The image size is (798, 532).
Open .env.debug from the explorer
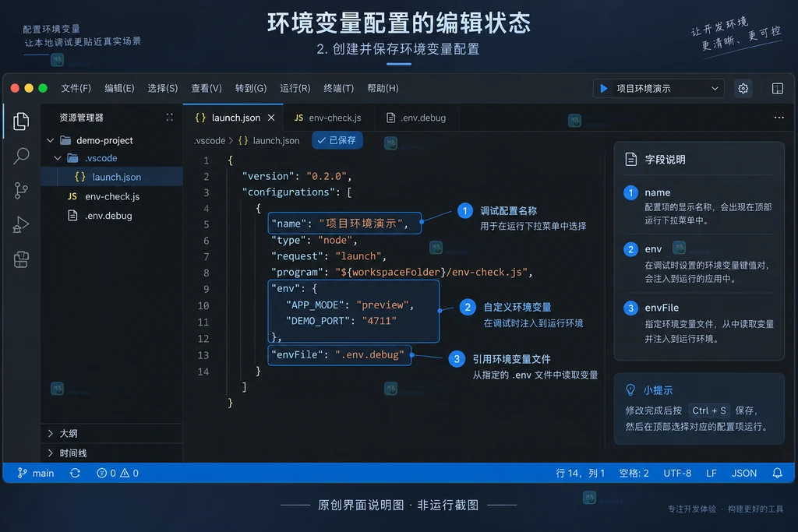pos(111,216)
